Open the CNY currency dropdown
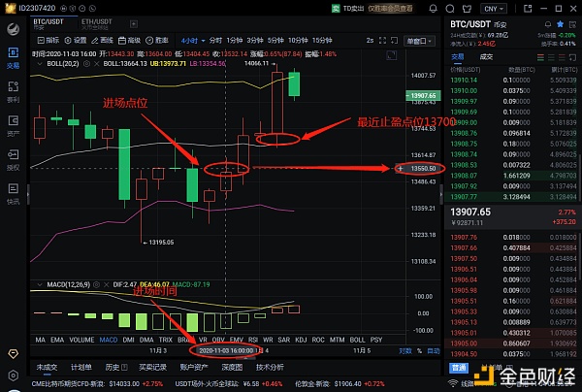This screenshot has width=582, height=392. [494, 8]
